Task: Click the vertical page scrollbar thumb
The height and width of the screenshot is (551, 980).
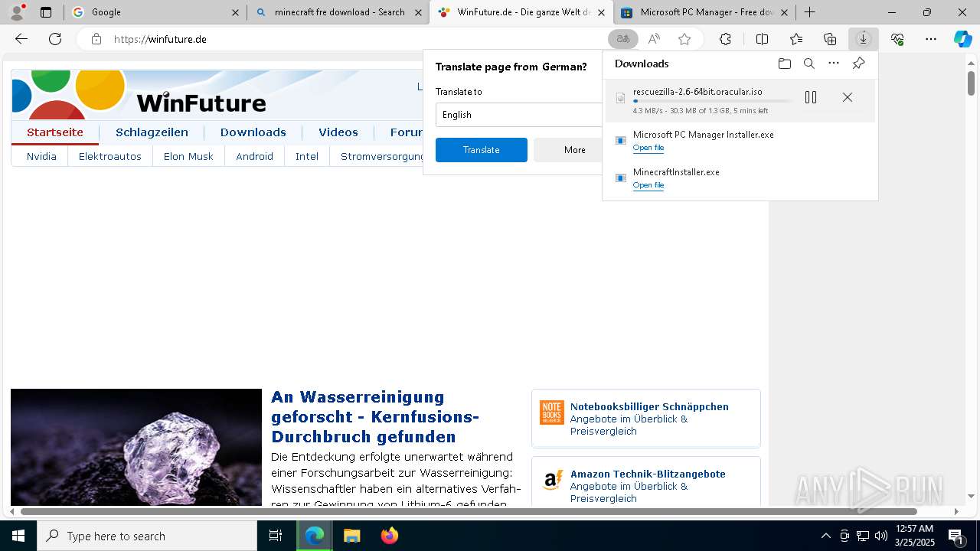Action: point(971,82)
